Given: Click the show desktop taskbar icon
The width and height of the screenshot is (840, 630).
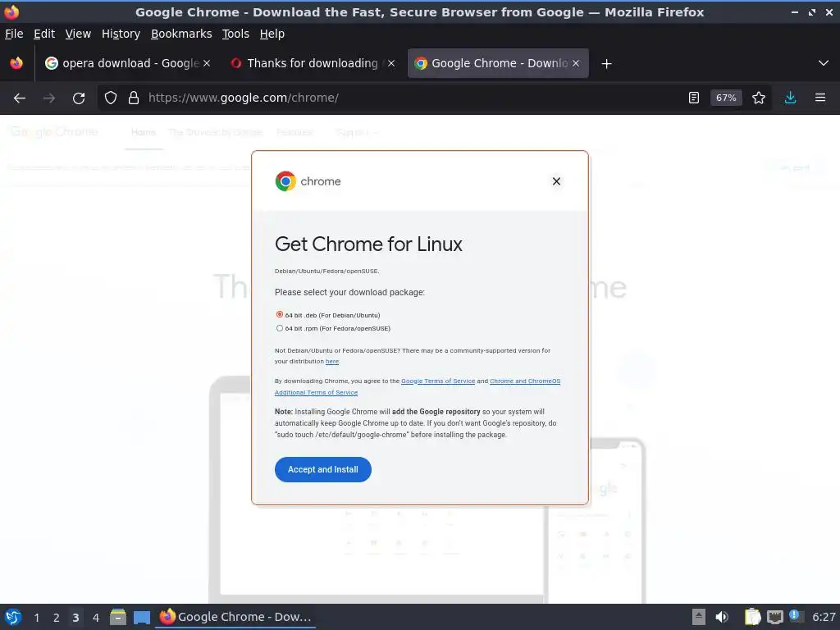Looking at the screenshot, I should point(141,618).
